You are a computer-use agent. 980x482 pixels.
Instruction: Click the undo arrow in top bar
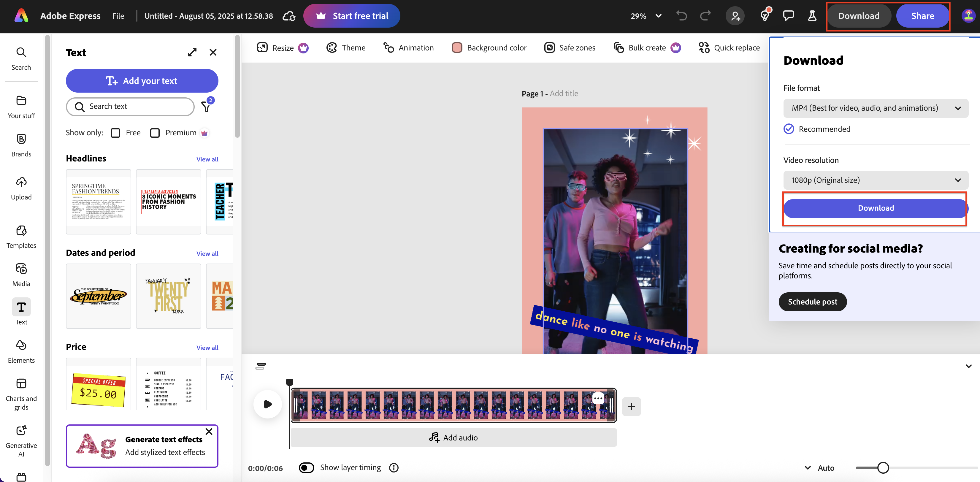click(681, 16)
